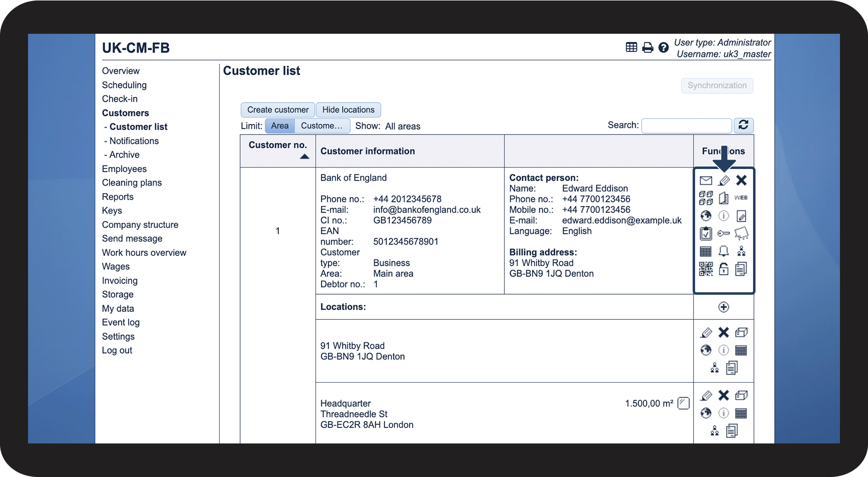This screenshot has height=477, width=868.
Task: Add a new location with plus icon
Action: click(724, 307)
